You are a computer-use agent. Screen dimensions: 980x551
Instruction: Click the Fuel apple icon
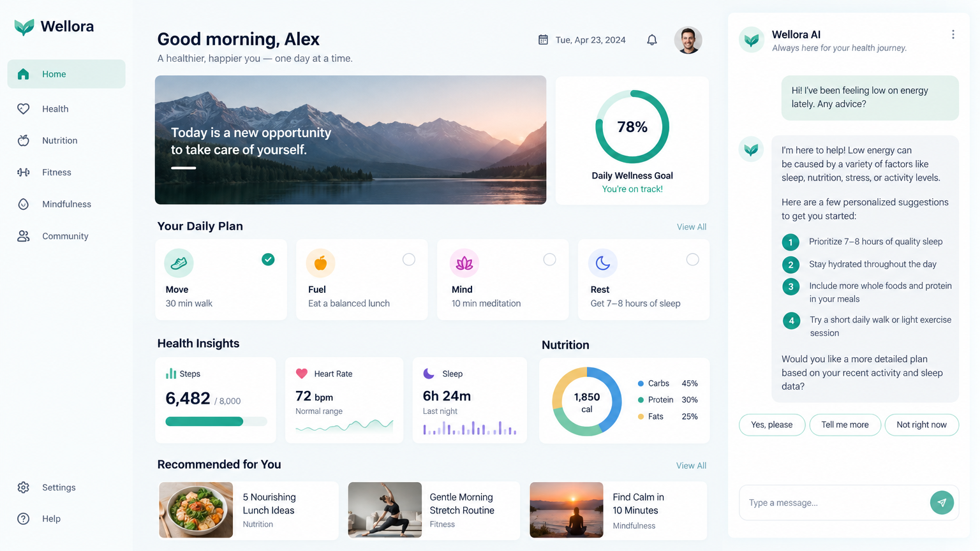pyautogui.click(x=320, y=263)
